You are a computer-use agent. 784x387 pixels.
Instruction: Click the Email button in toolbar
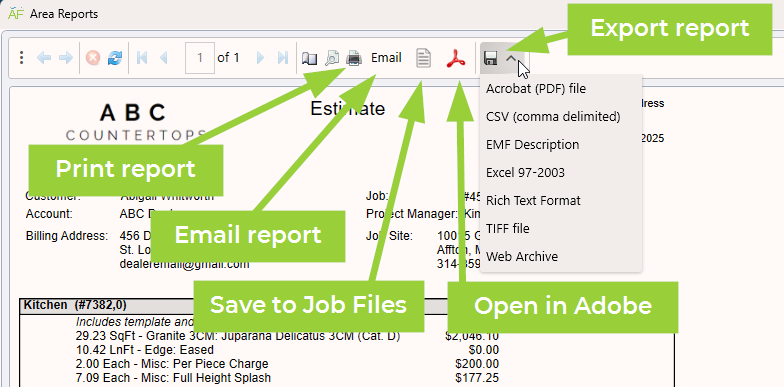(386, 58)
